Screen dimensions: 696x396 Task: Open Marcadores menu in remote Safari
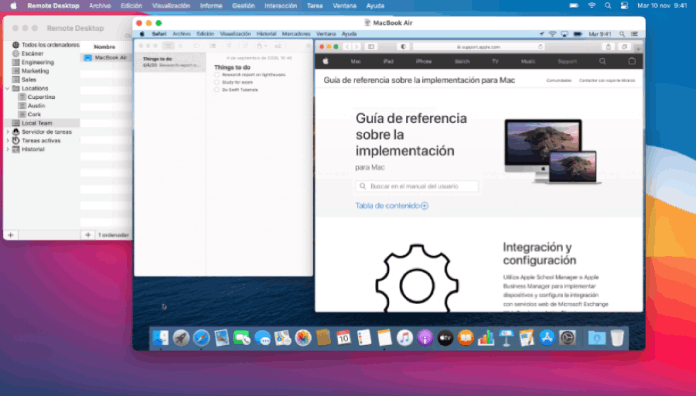(296, 34)
